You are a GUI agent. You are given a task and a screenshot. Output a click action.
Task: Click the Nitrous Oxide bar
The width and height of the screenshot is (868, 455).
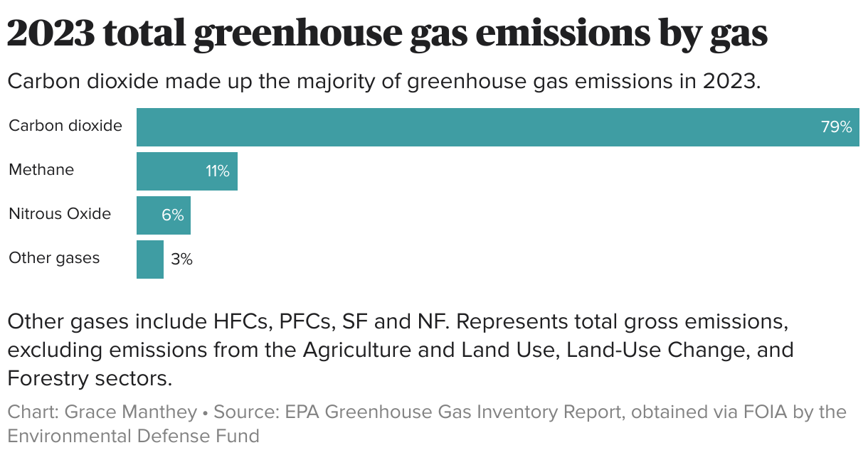pyautogui.click(x=164, y=215)
